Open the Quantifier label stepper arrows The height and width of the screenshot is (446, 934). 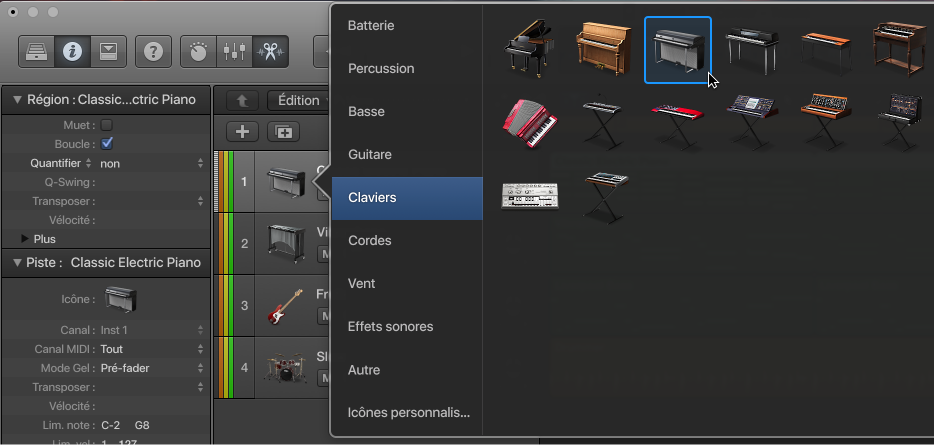coord(89,163)
